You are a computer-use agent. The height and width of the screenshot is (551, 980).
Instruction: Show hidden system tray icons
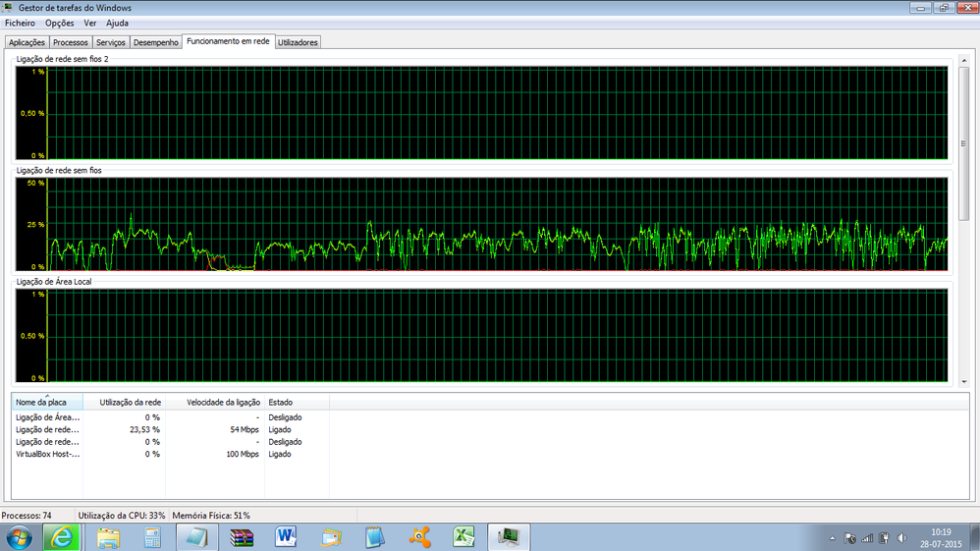click(833, 537)
